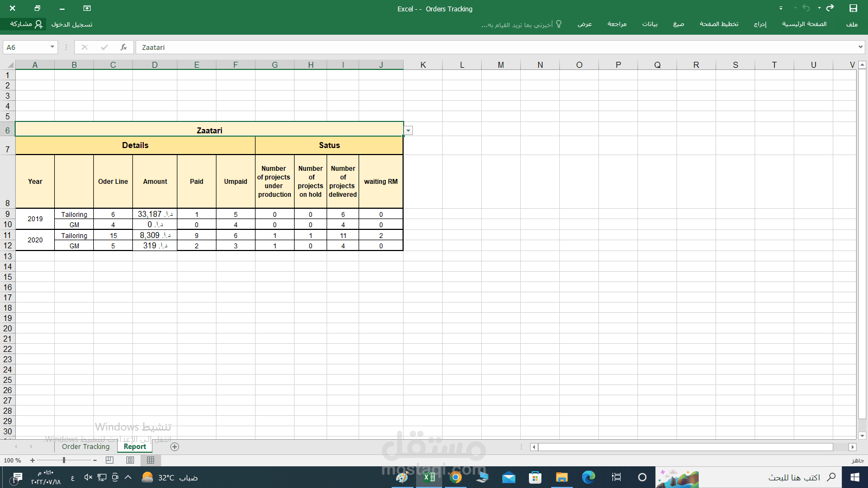
Task: Select column K header
Action: [423, 65]
